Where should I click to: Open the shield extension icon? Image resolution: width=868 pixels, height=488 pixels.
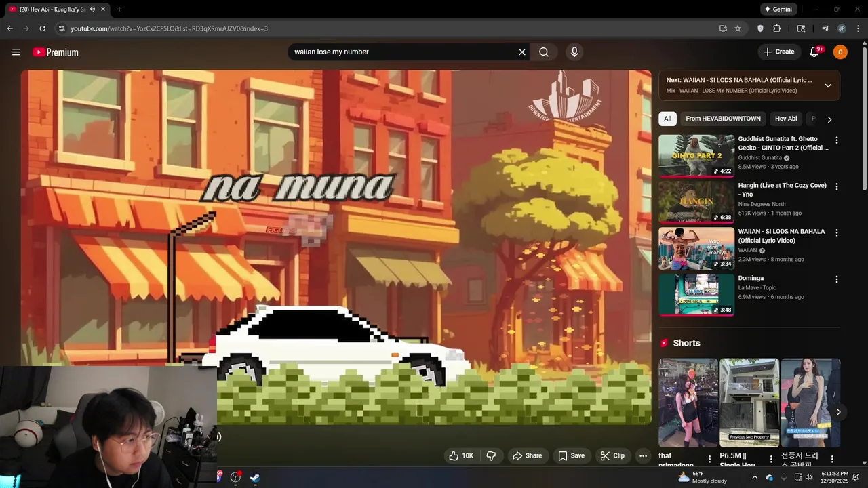pos(760,28)
